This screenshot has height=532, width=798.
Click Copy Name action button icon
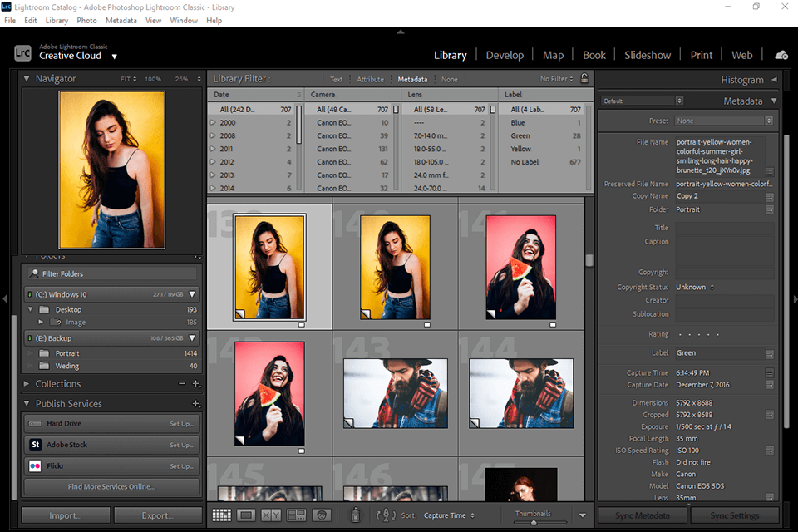pyautogui.click(x=770, y=197)
